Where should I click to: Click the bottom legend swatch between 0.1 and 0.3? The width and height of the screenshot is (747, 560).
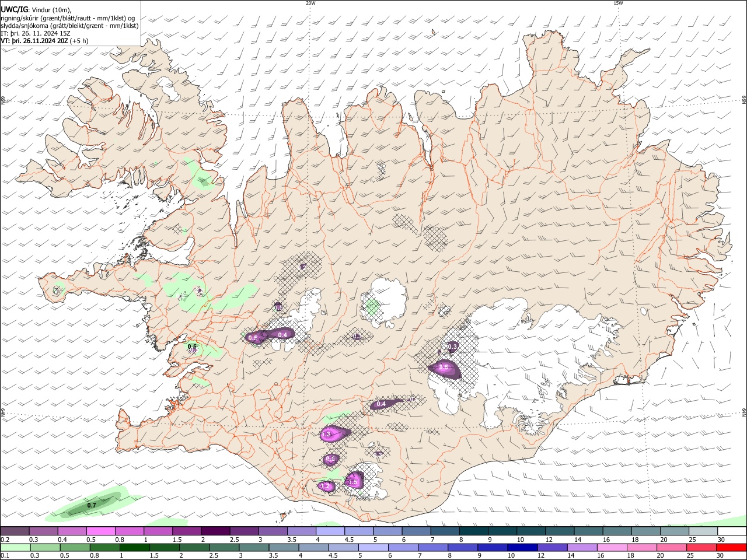(x=15, y=548)
